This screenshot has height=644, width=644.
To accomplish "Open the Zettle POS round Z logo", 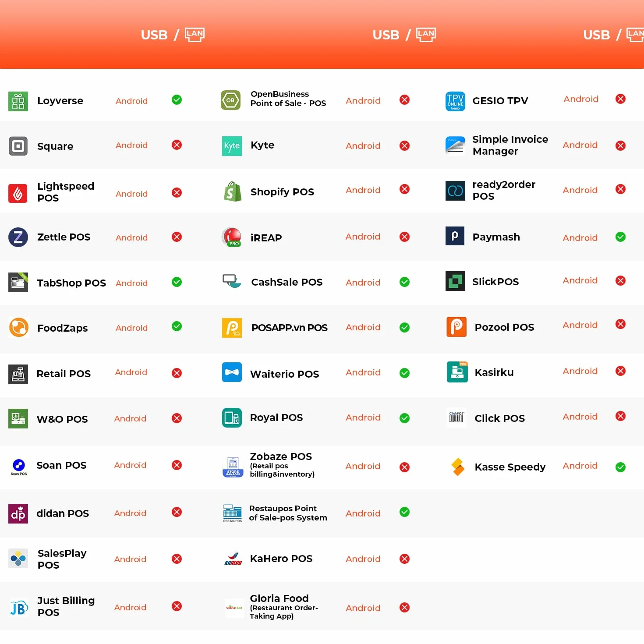I will point(18,237).
